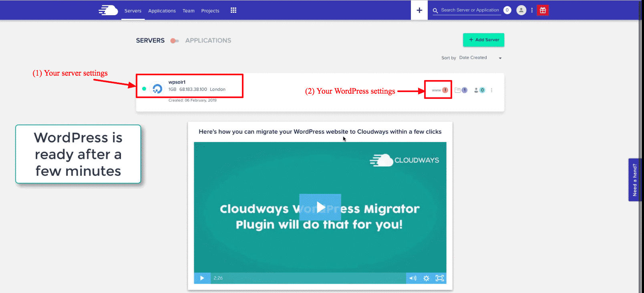Click the plus quick-add button in header
Screen dimensions: 644x293
419,10
